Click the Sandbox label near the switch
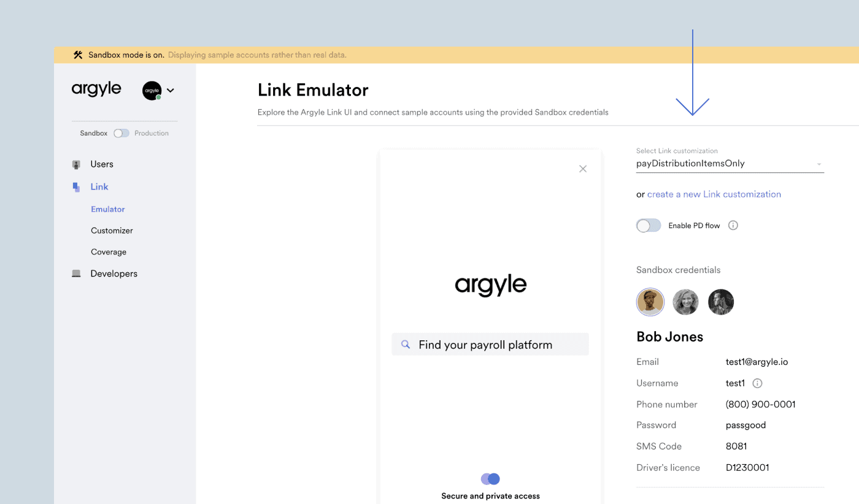 coord(94,133)
